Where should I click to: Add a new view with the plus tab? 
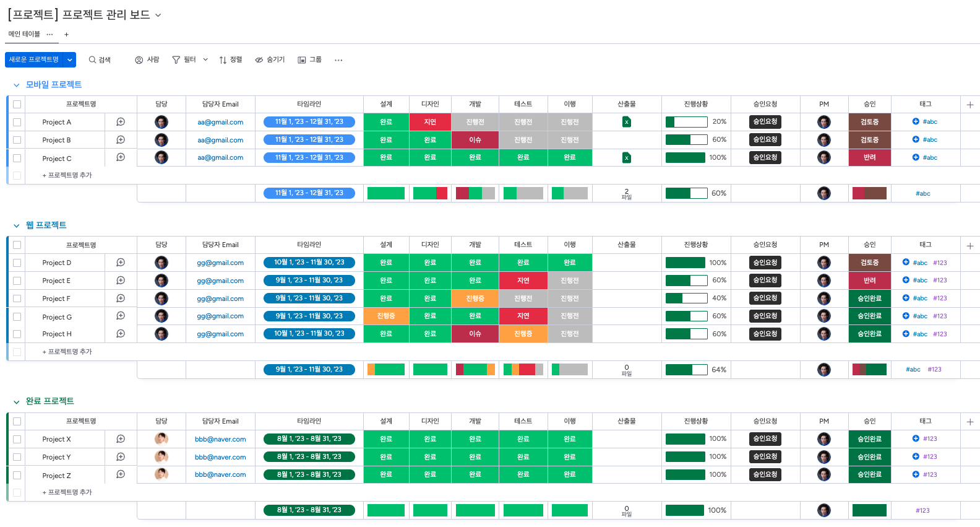pyautogui.click(x=66, y=35)
